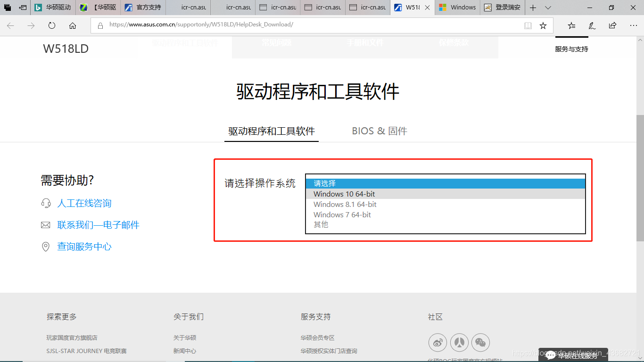Open Edge Settings and more ellipsis
The image size is (644, 362).
633,25
